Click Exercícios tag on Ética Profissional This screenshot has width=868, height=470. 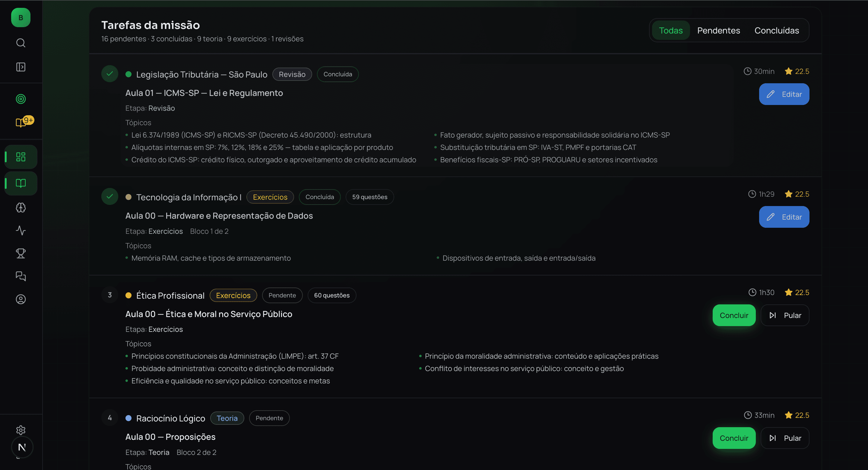point(233,295)
